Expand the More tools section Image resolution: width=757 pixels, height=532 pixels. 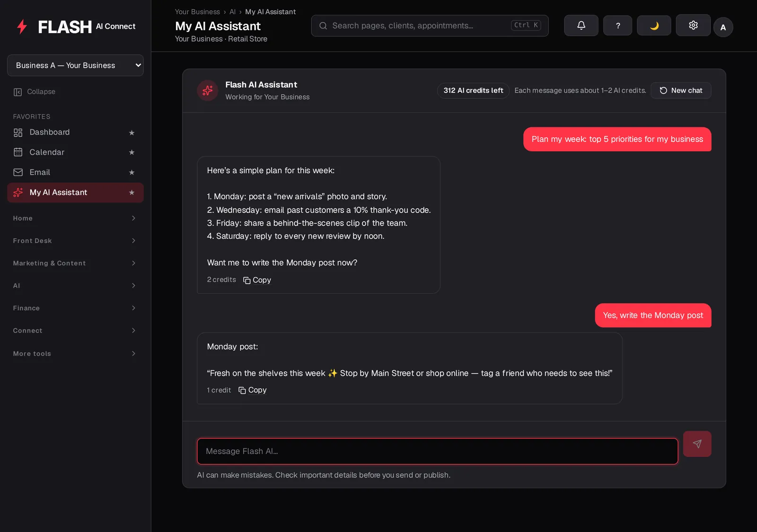click(75, 353)
